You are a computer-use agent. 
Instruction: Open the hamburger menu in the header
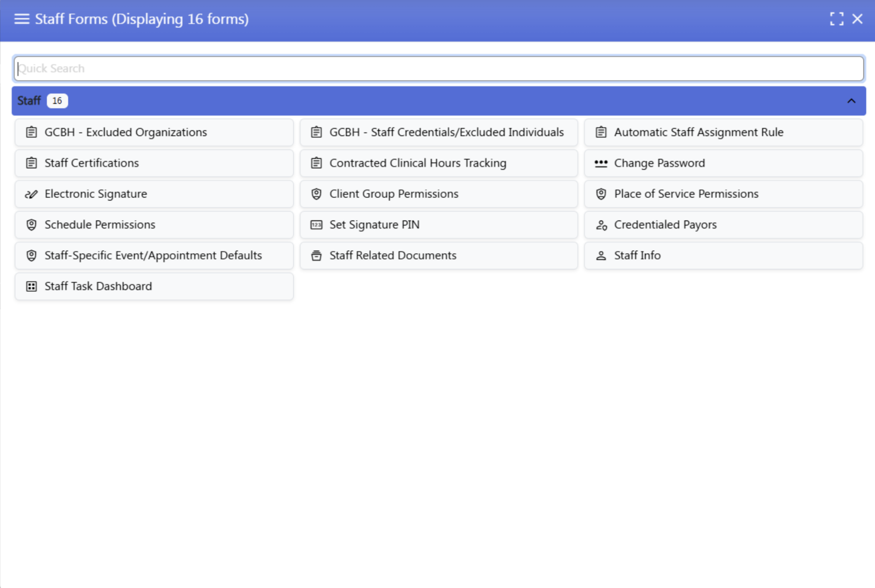point(22,19)
